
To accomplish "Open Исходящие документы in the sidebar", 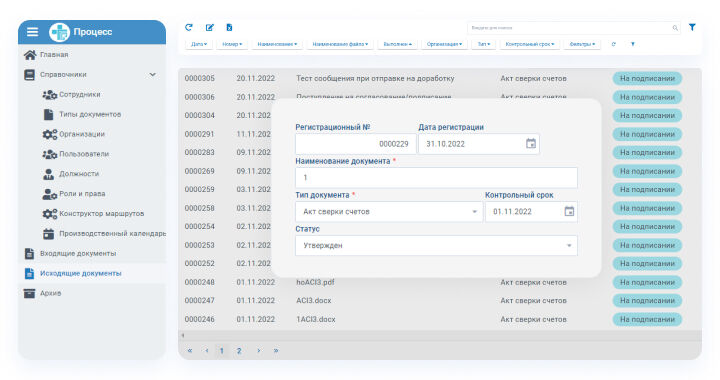I will click(80, 273).
